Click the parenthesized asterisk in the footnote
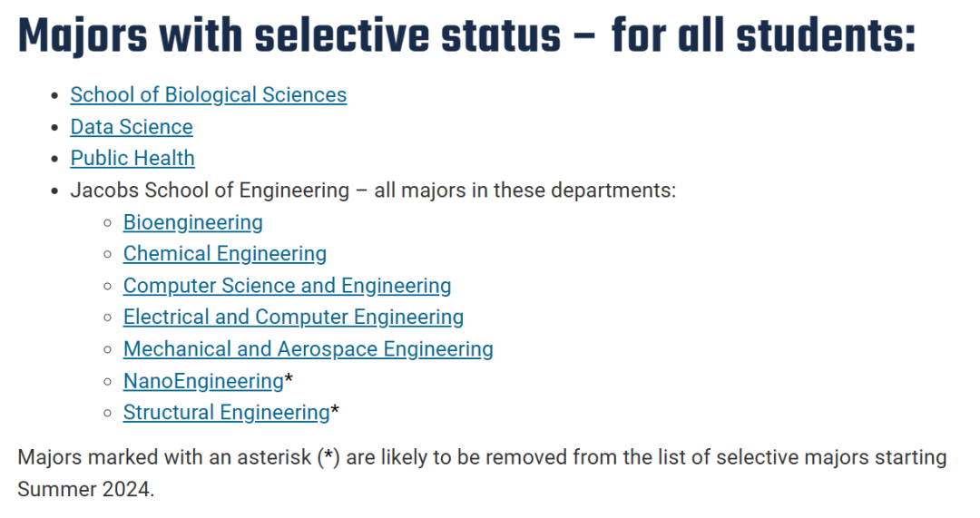Screen dimensions: 980x518 [x=328, y=456]
